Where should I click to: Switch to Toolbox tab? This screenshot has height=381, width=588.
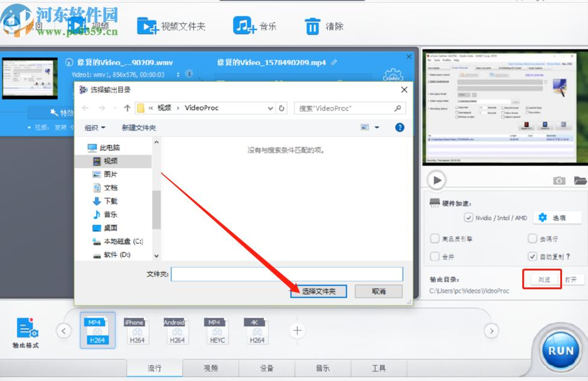(x=379, y=368)
